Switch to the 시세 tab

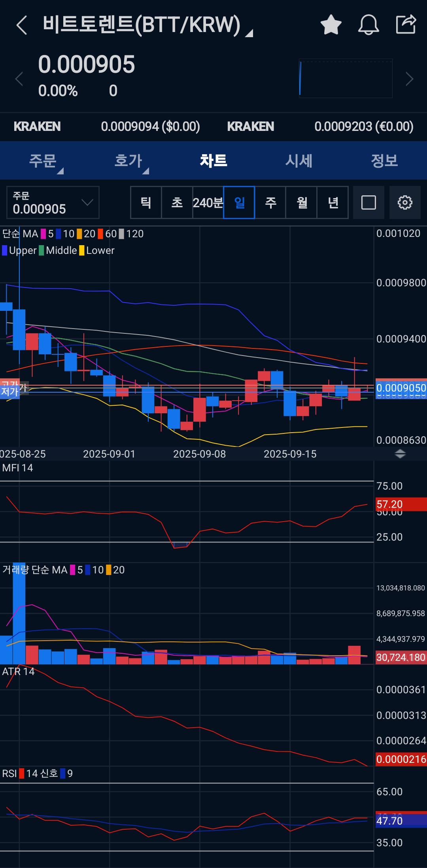click(x=299, y=161)
